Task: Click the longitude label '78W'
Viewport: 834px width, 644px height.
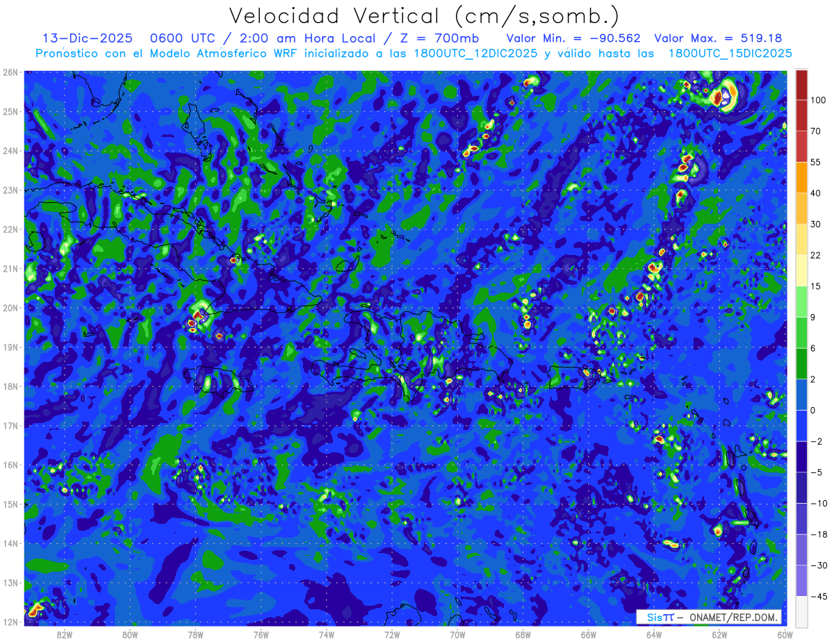Action: 195,634
